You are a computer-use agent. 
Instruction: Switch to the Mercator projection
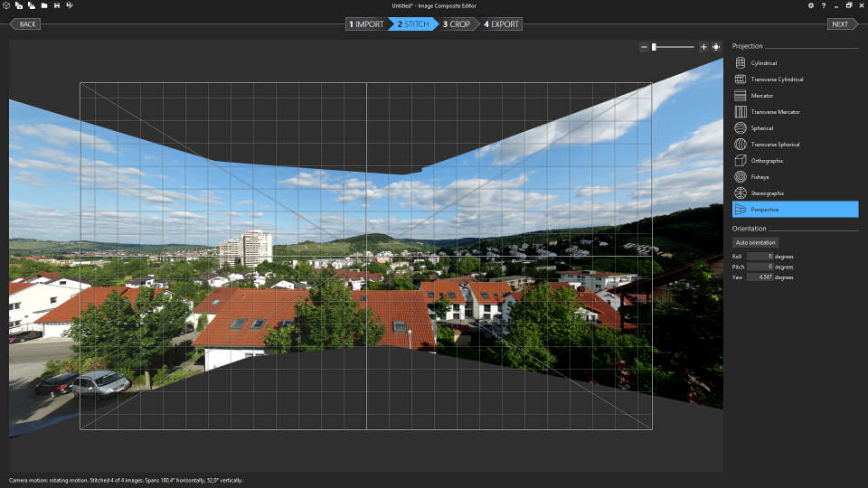[762, 96]
